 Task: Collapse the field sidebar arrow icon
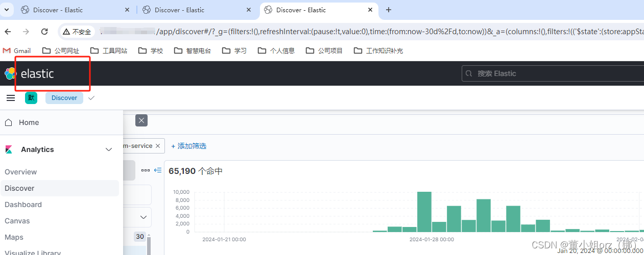[x=158, y=170]
